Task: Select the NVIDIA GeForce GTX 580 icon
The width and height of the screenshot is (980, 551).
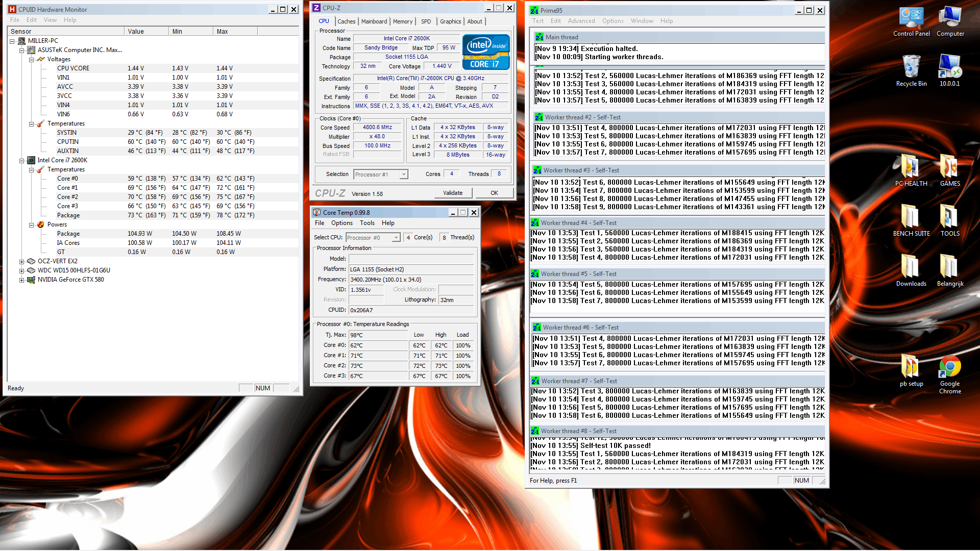Action: [x=31, y=279]
